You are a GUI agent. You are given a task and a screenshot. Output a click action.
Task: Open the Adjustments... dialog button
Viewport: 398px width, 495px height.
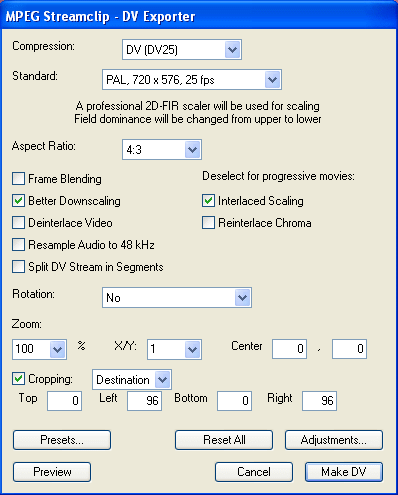click(334, 440)
